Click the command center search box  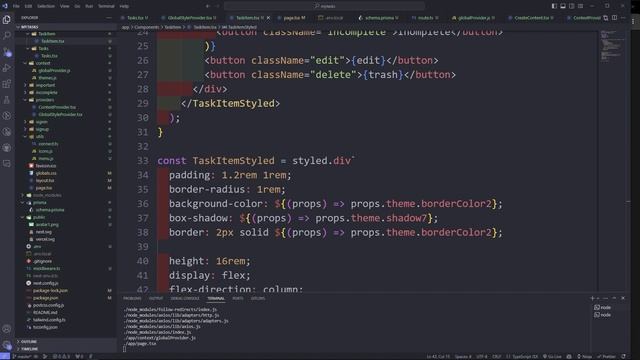(x=324, y=6)
